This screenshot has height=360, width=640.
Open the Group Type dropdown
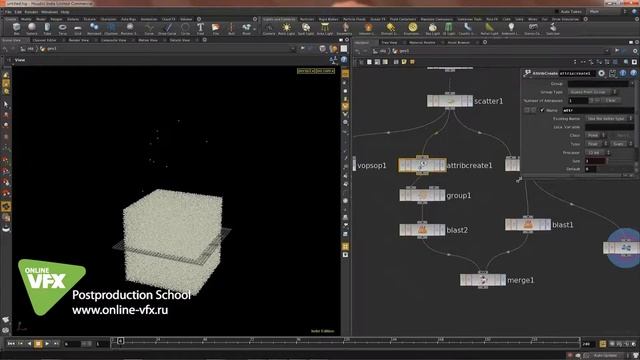click(x=593, y=92)
